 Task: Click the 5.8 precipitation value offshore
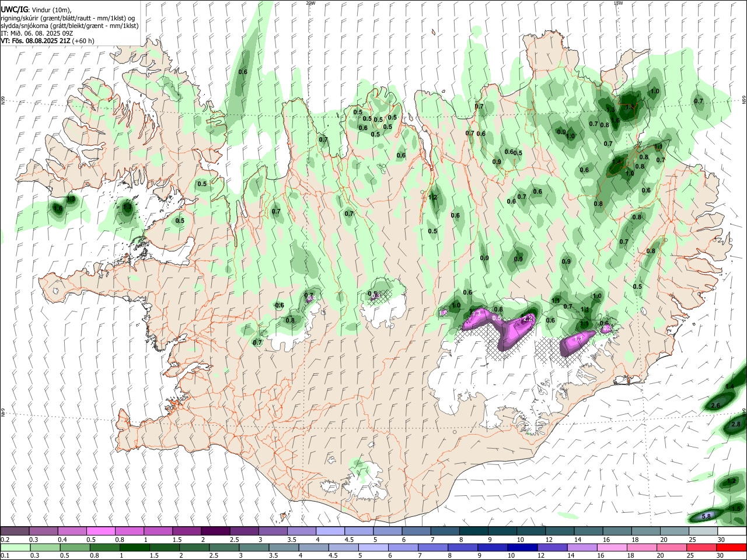pos(706,516)
